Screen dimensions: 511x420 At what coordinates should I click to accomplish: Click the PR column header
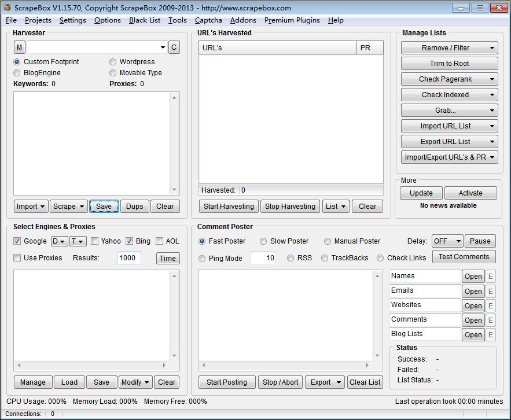(x=370, y=48)
